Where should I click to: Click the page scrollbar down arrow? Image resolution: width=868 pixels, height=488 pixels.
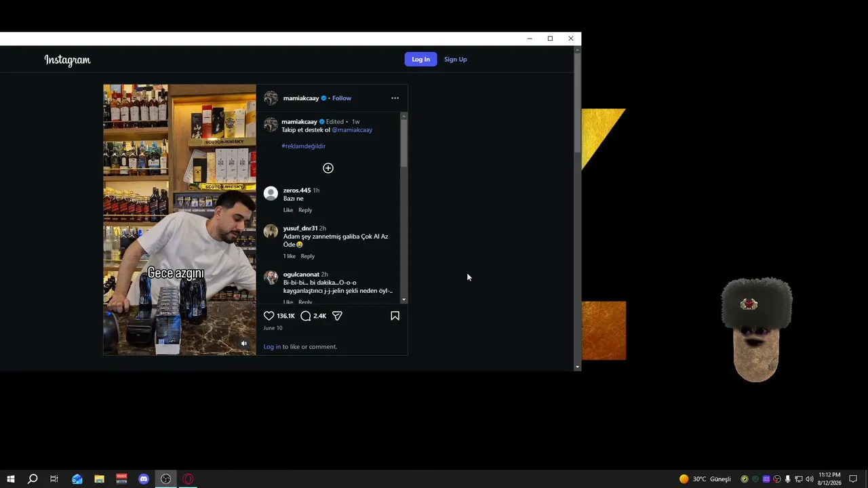pos(577,367)
